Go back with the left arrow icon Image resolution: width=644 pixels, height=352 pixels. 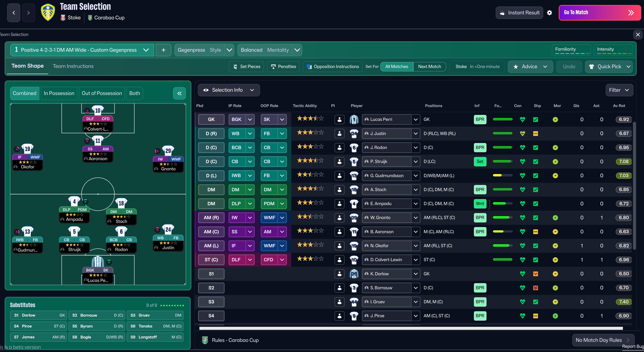click(x=14, y=13)
